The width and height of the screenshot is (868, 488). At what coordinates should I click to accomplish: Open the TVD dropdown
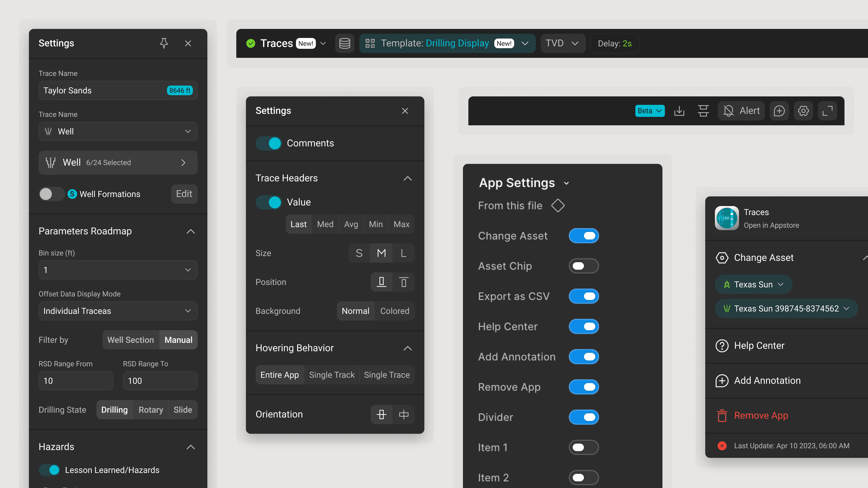click(x=563, y=43)
